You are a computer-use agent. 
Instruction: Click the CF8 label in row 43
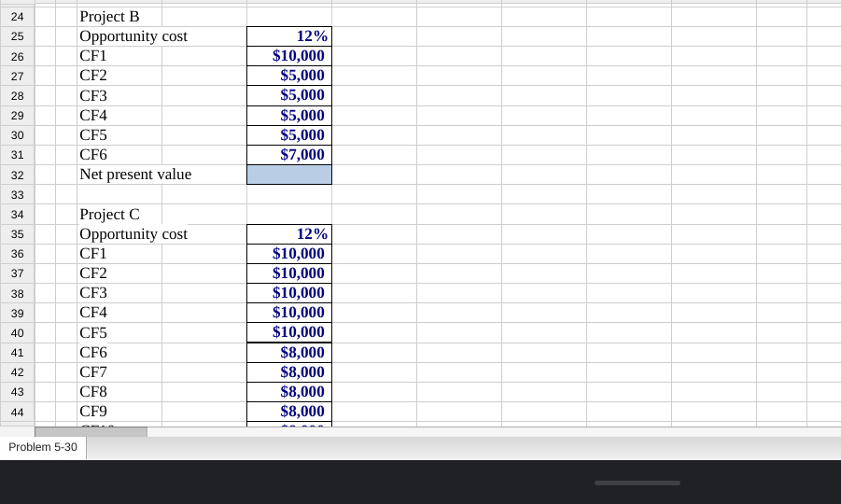93,392
